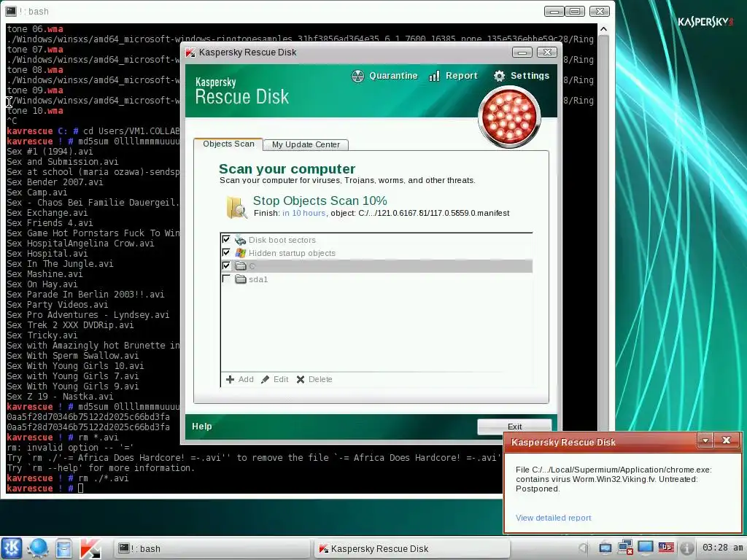747x560 pixels.
Task: Open the KDE application launcher menu
Action: (12, 548)
